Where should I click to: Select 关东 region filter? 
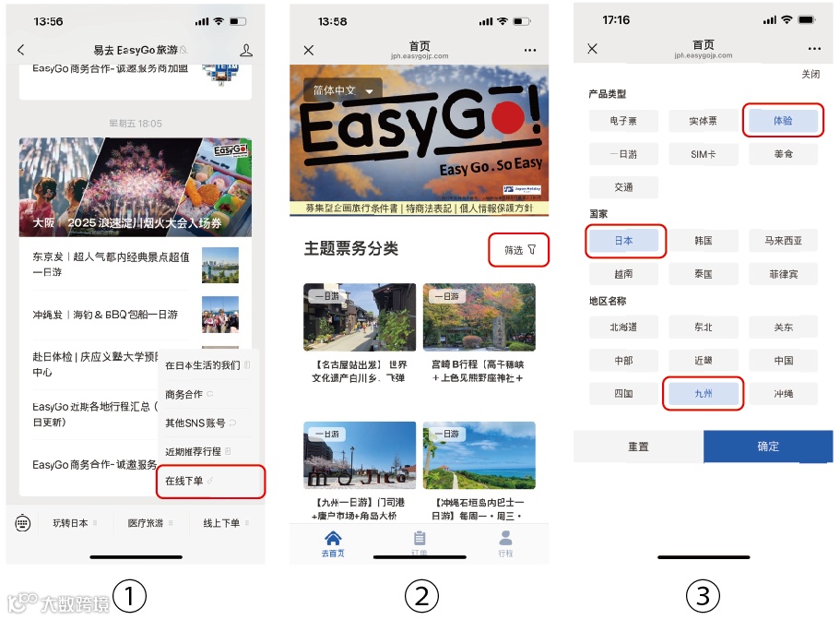coord(783,328)
